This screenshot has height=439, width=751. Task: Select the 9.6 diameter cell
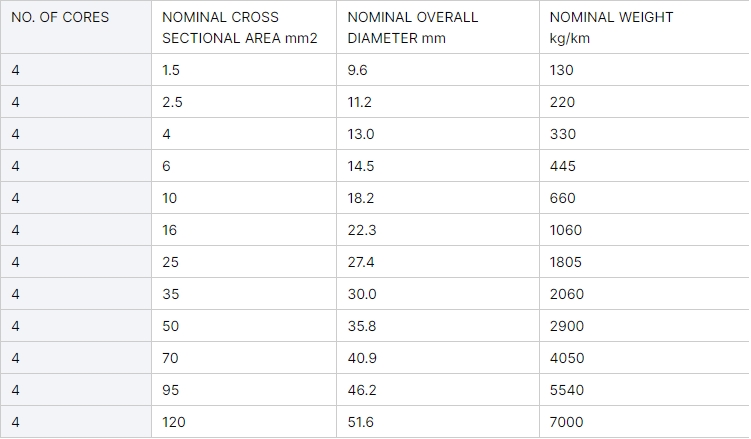[438, 70]
